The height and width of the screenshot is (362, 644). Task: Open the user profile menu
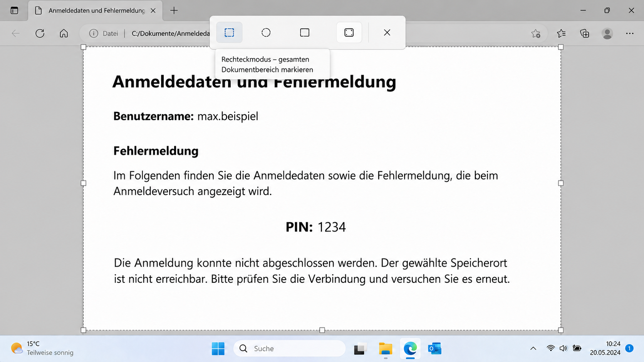pos(607,33)
